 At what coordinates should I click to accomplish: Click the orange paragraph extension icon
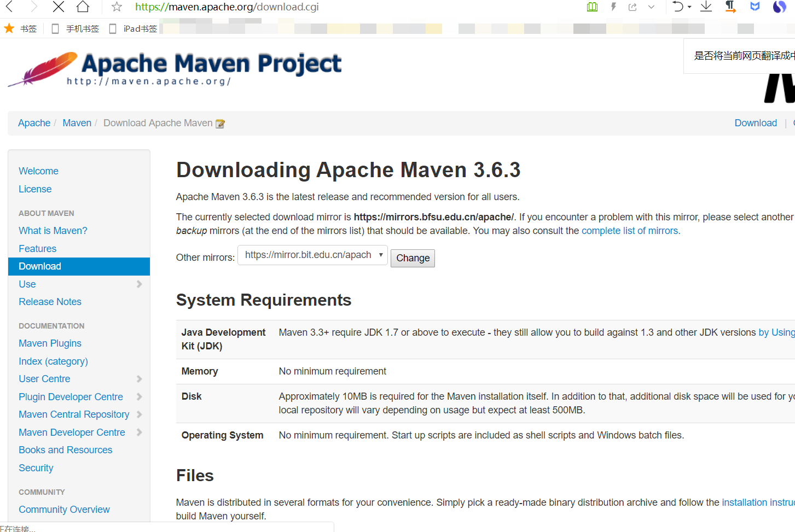pos(730,7)
